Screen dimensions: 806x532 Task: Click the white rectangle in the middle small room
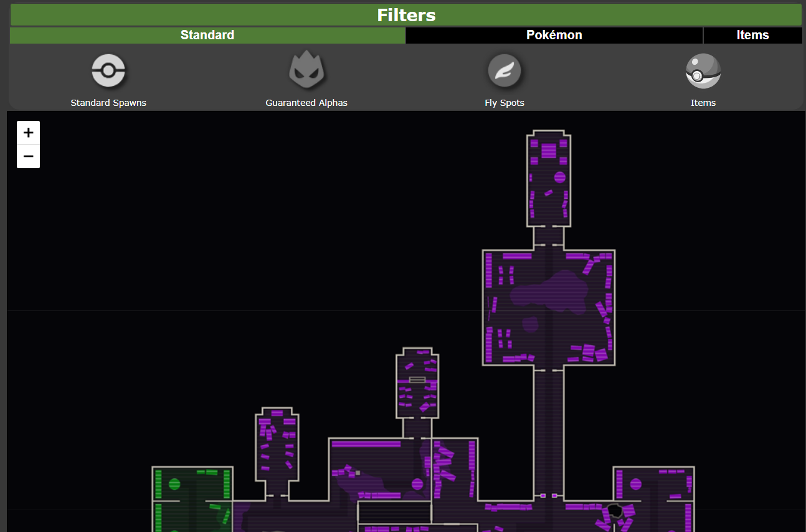click(417, 379)
